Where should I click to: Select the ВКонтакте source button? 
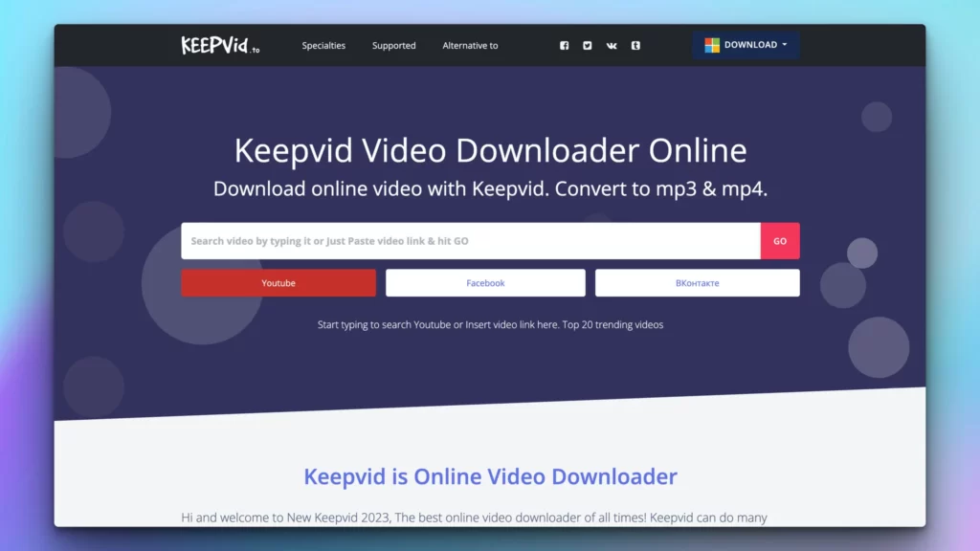tap(697, 283)
